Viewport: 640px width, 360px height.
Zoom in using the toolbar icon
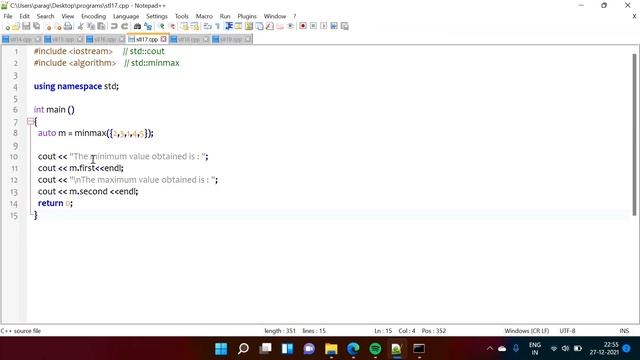162,27
